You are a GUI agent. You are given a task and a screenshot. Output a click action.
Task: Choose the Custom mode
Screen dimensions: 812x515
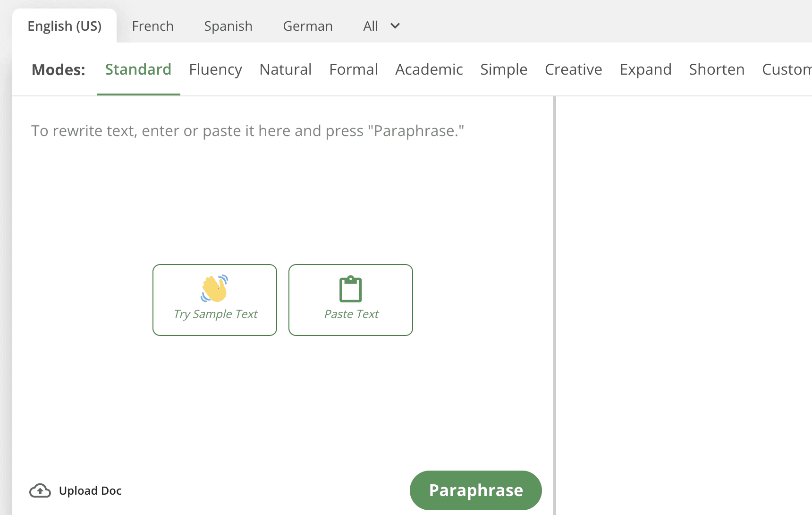(x=787, y=69)
